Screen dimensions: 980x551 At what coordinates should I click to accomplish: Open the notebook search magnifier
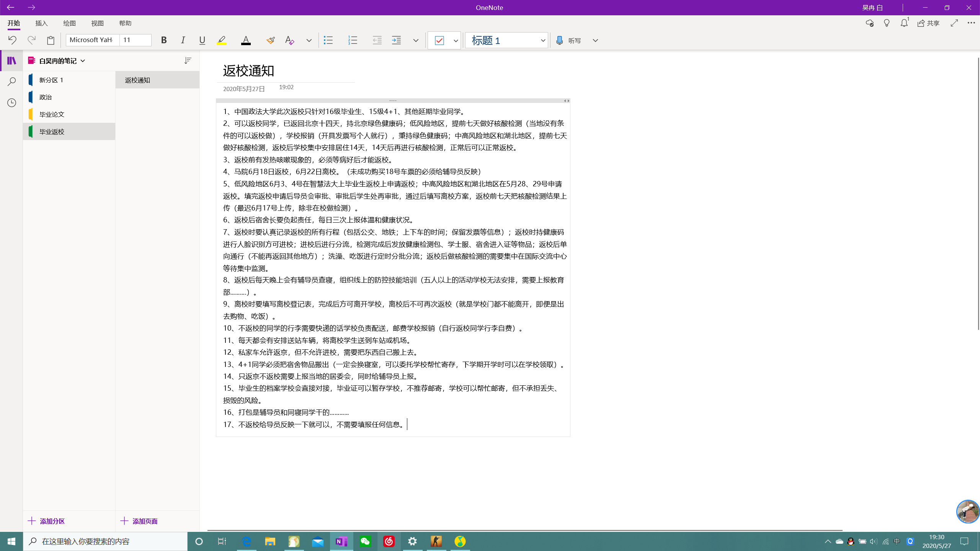tap(11, 82)
